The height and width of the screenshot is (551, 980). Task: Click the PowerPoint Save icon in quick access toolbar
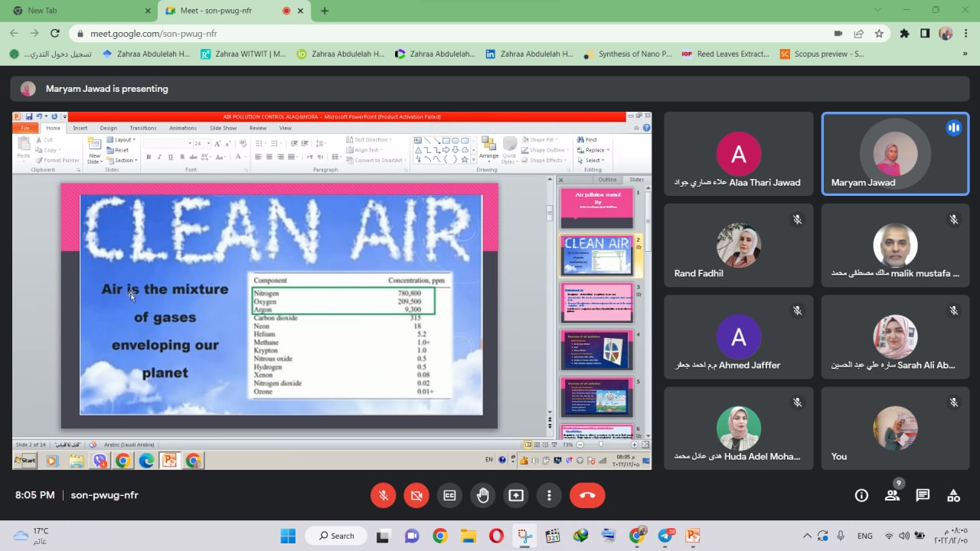coord(29,116)
